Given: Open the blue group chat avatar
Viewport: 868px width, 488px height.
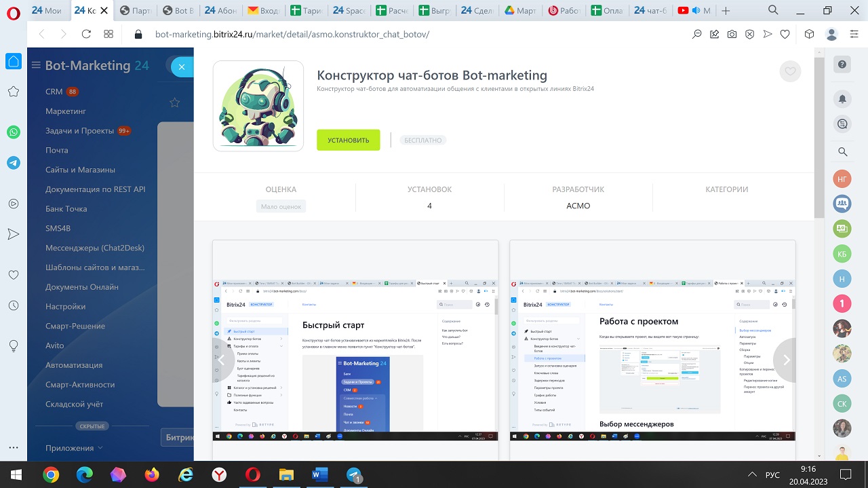Looking at the screenshot, I should (842, 203).
